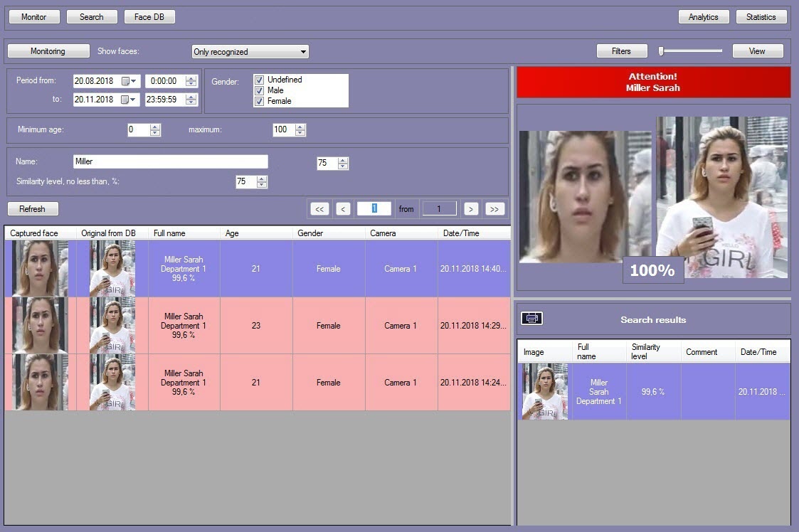Click the Attention Miller Sarah alert banner
799x532 pixels.
click(653, 82)
